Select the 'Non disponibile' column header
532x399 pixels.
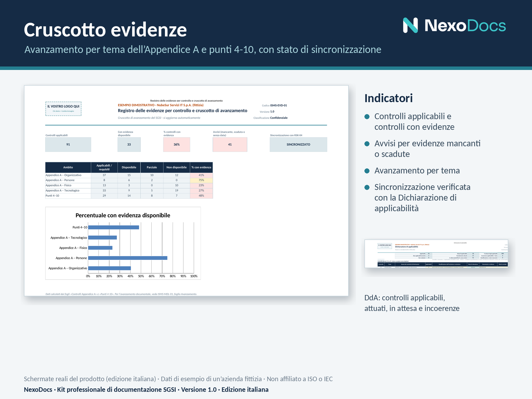[x=177, y=167]
